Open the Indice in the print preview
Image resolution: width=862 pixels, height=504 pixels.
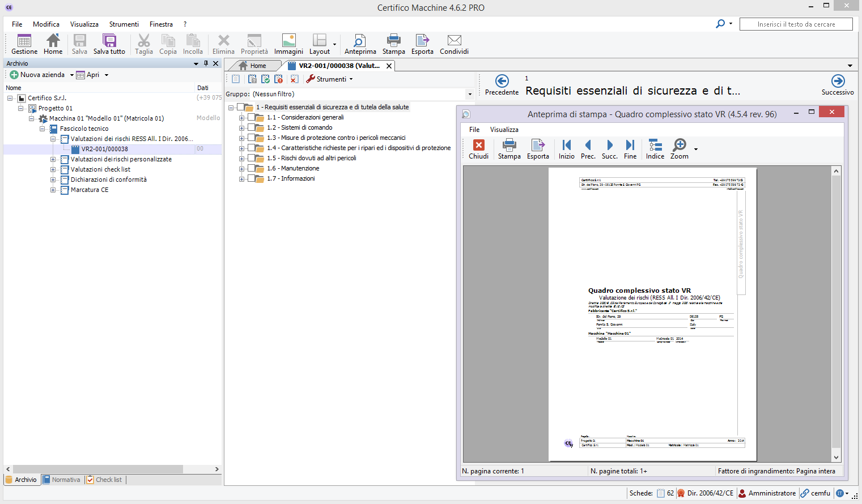pos(655,149)
